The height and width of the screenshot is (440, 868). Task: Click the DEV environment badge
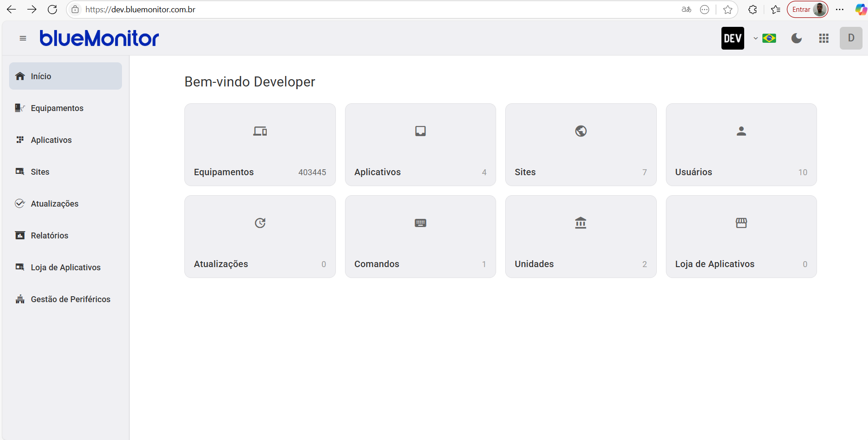(732, 38)
